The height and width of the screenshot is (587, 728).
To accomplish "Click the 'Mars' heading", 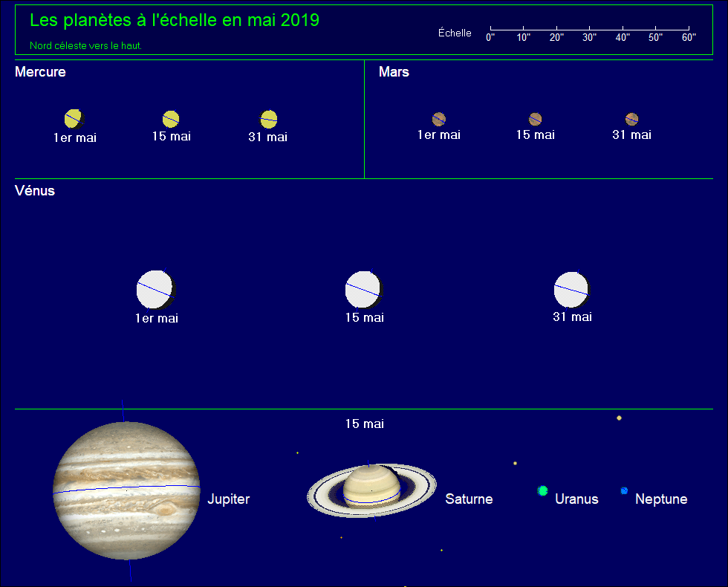I will (394, 72).
